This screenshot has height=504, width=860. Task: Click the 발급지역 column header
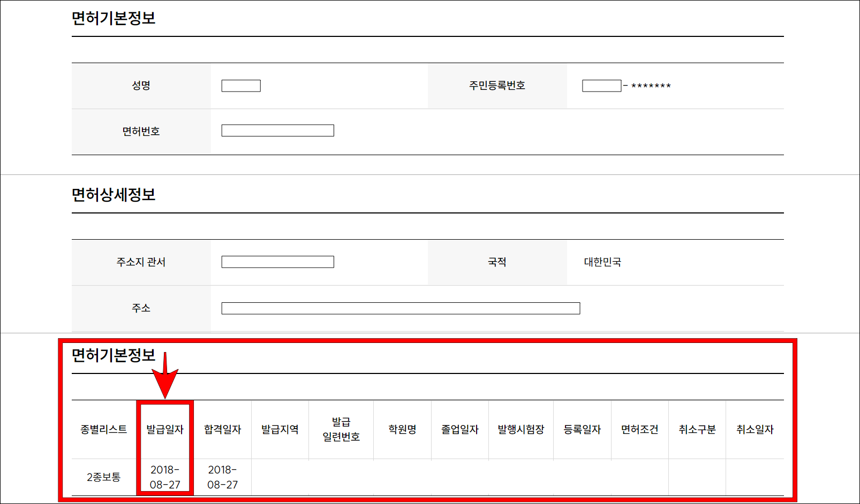coord(280,429)
